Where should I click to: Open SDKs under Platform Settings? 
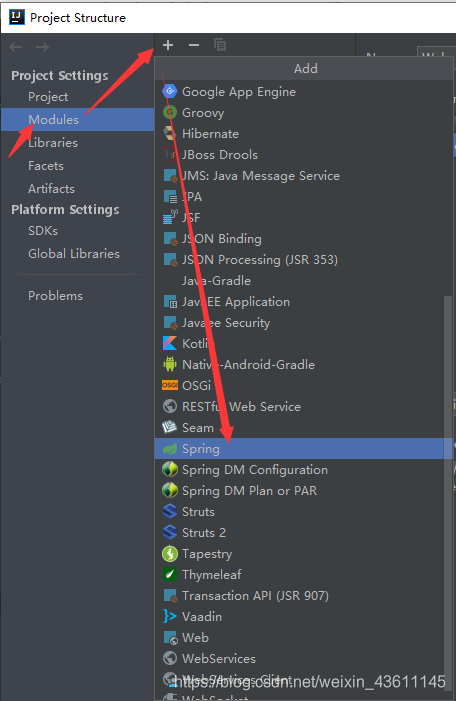(x=42, y=231)
